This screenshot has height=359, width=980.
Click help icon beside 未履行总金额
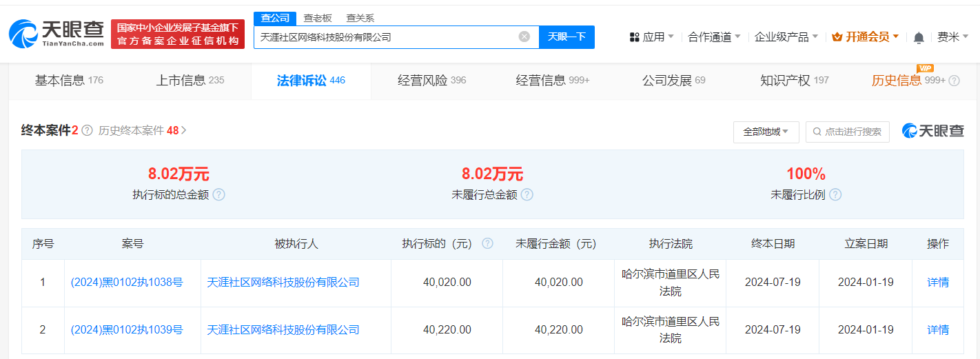pyautogui.click(x=527, y=195)
